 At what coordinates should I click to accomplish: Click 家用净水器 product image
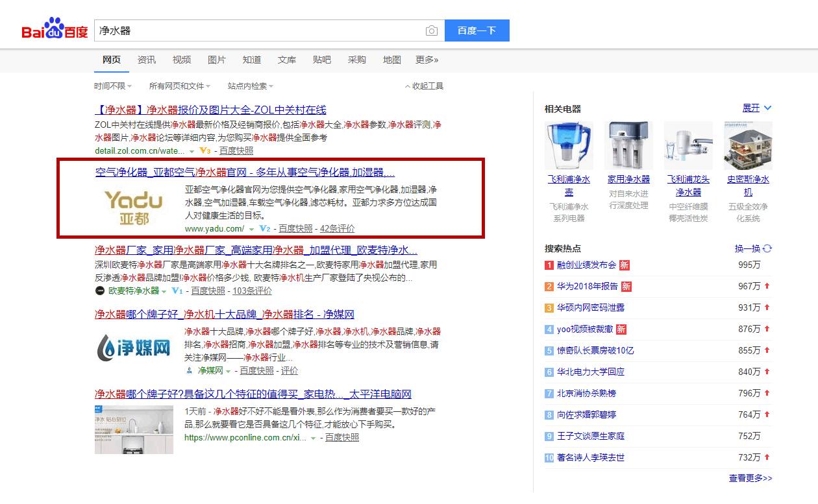pyautogui.click(x=628, y=146)
